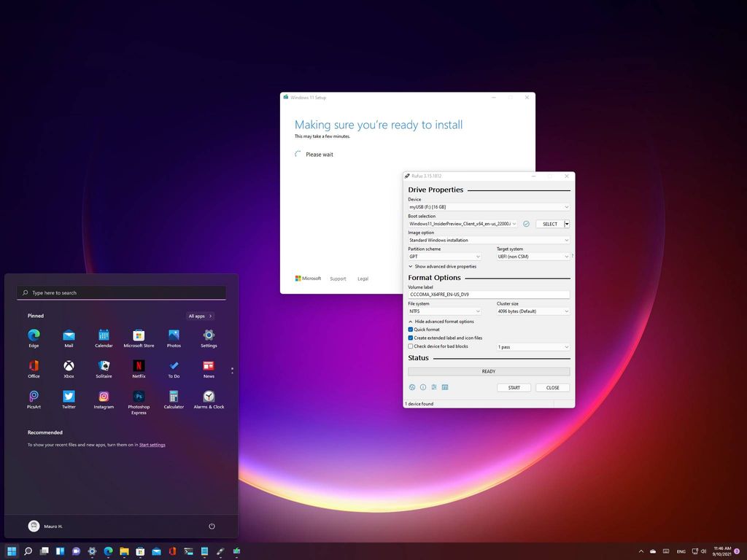Show the Rufus log window icon

tap(445, 387)
